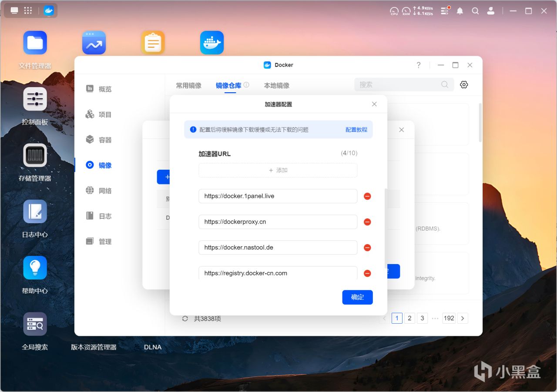Switch to the 镜像仓库 tab
The height and width of the screenshot is (392, 557).
228,85
